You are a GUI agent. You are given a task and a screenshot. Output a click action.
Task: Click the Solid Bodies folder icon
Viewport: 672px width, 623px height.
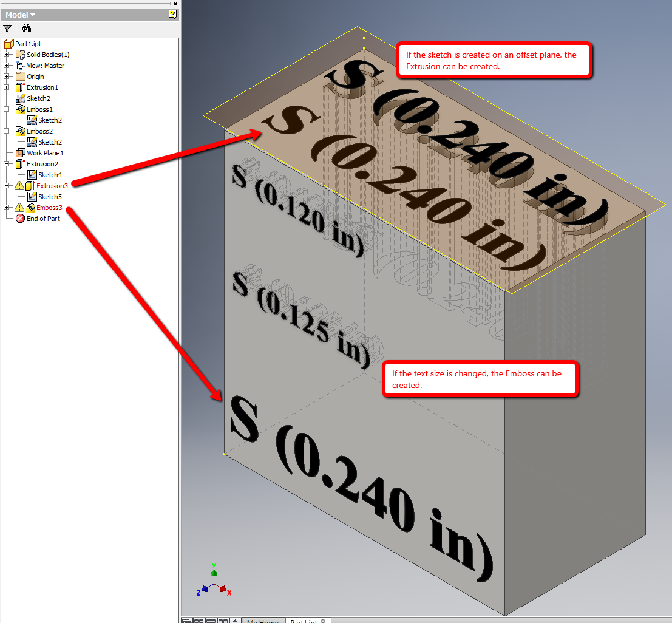coord(20,55)
